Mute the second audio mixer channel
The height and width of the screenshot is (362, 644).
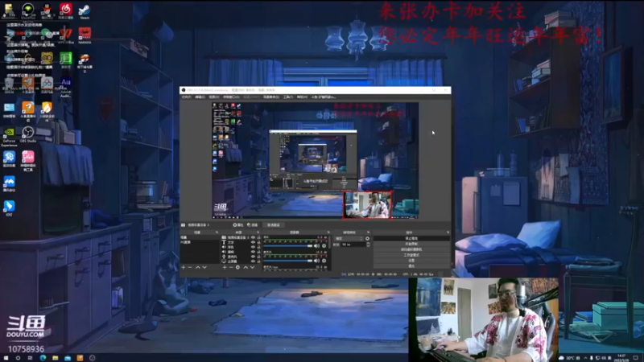coord(316,261)
